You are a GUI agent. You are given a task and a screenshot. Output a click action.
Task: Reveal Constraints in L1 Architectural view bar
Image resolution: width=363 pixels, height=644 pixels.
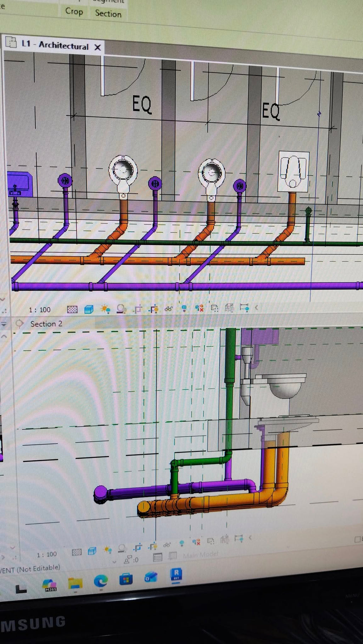[x=244, y=307]
